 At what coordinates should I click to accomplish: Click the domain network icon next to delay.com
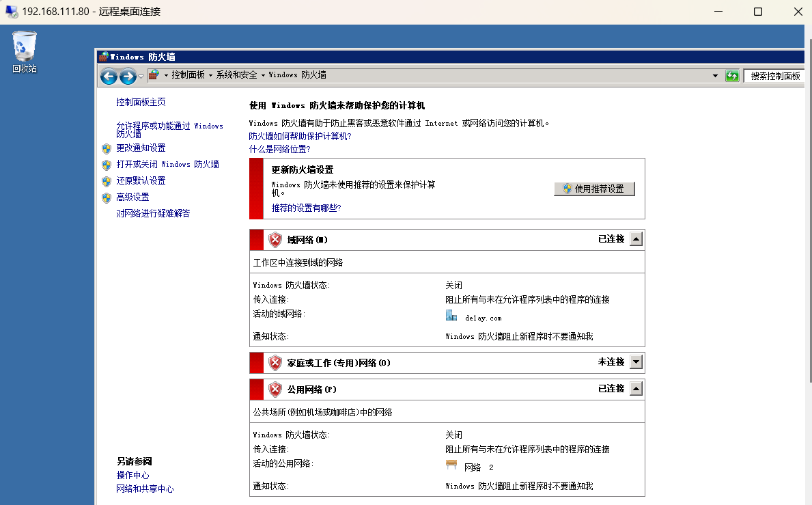coord(451,315)
